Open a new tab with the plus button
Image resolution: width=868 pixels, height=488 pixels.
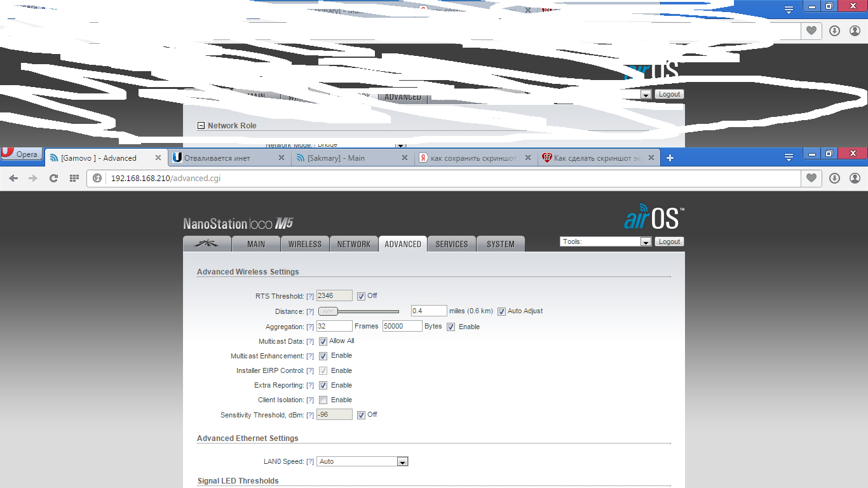tap(670, 158)
